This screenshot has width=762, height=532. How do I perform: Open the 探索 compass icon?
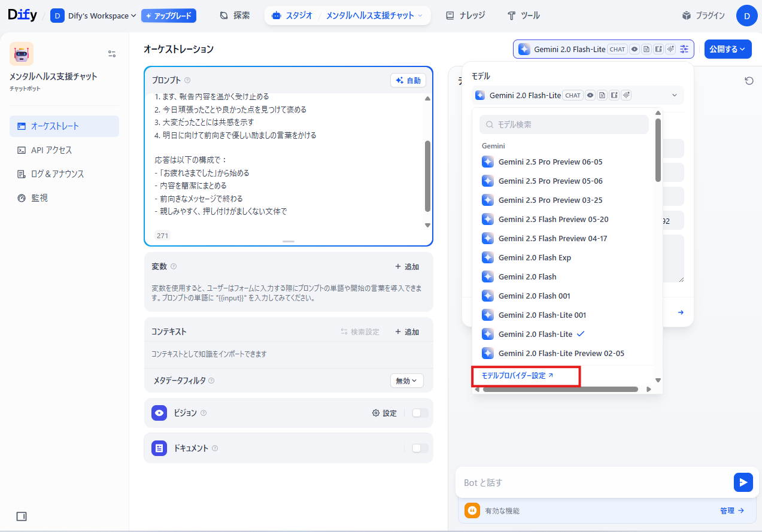[x=224, y=16]
